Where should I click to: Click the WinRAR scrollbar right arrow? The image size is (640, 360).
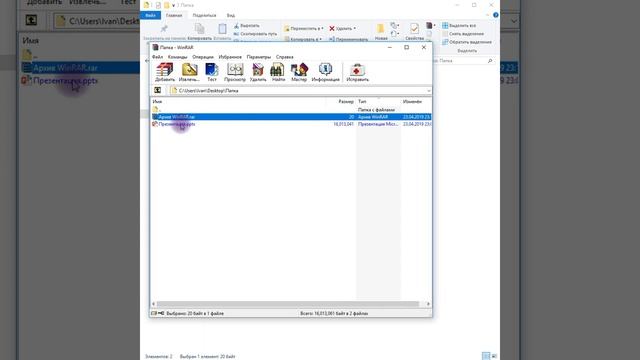(x=428, y=304)
